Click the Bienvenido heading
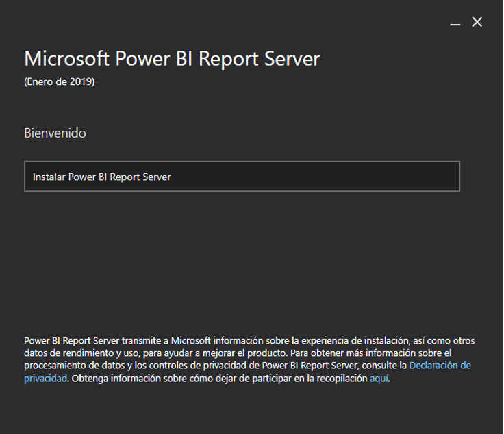 pos(55,133)
